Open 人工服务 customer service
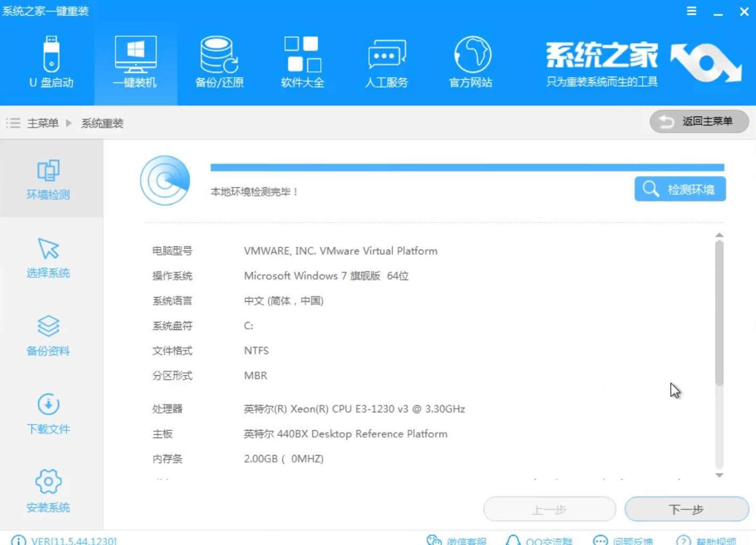 tap(386, 61)
